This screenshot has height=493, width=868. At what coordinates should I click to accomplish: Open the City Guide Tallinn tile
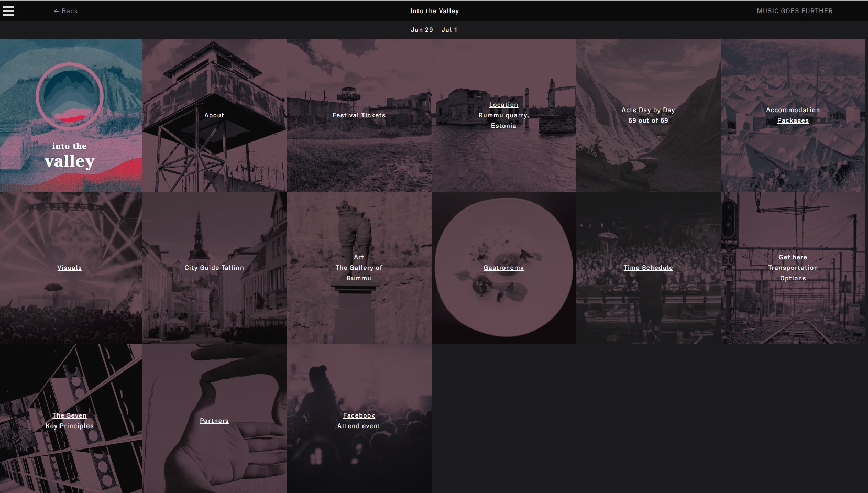pyautogui.click(x=214, y=268)
